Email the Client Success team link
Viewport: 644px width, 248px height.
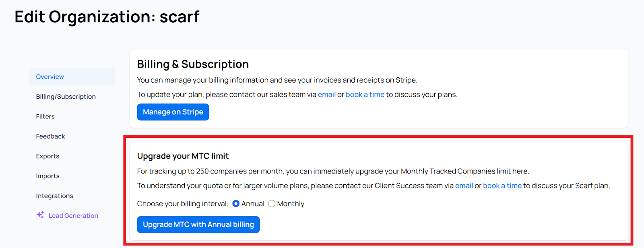pyautogui.click(x=464, y=186)
